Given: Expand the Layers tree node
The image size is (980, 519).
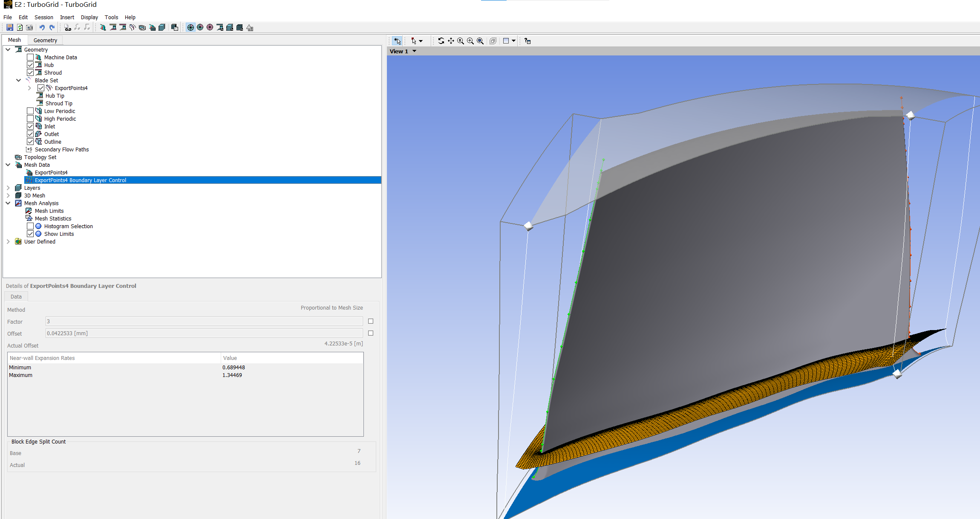Looking at the screenshot, I should [x=8, y=188].
